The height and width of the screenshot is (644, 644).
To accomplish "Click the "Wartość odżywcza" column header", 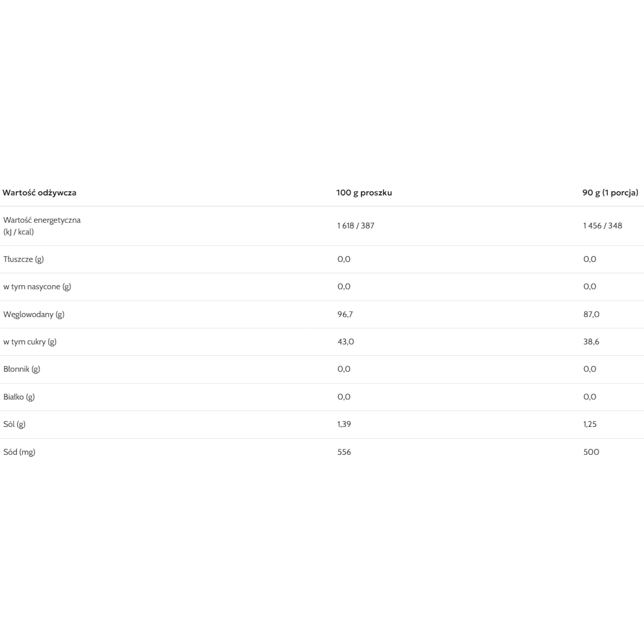I will 39,193.
